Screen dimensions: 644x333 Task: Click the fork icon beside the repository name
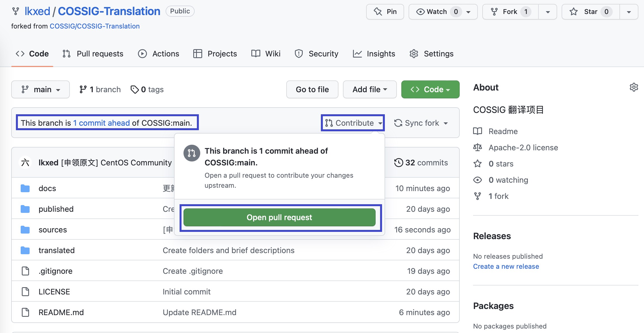pyautogui.click(x=16, y=11)
